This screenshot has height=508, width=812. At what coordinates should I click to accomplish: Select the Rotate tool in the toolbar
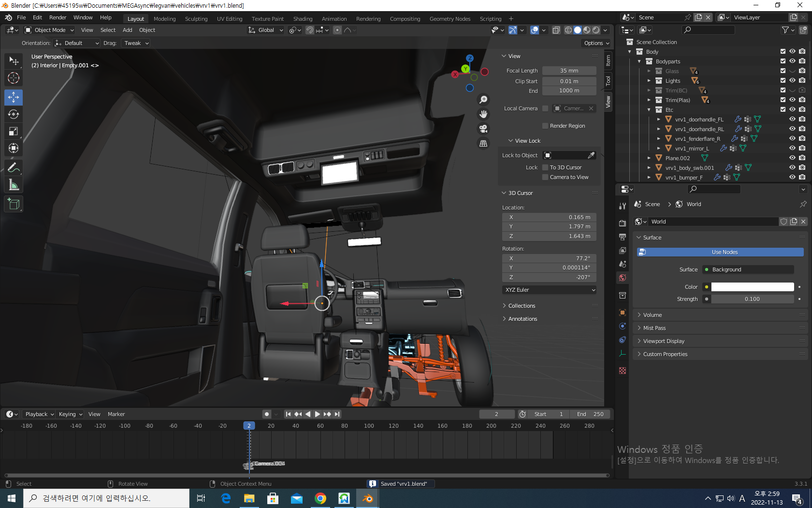point(14,114)
